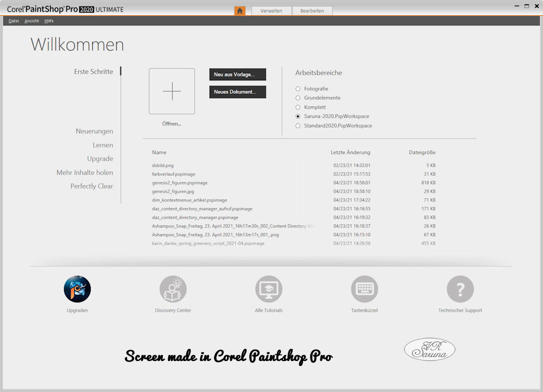543x392 pixels.
Task: Sort by Letzte Änderung column header
Action: click(x=350, y=153)
